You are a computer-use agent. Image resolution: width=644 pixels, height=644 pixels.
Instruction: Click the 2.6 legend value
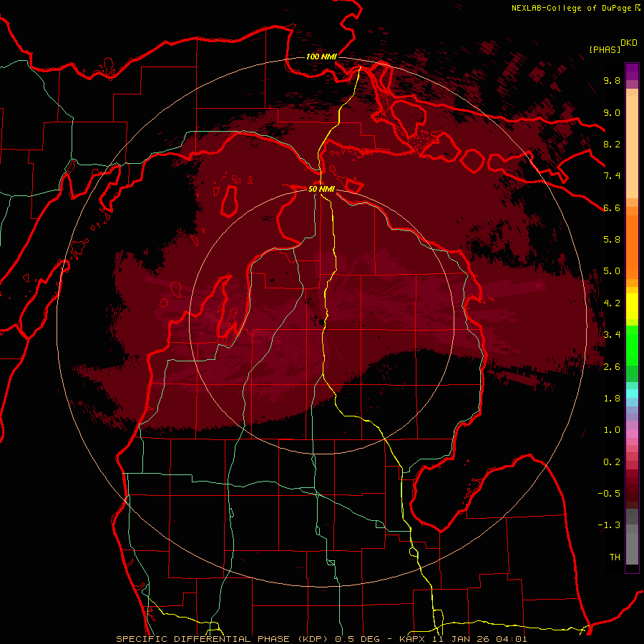[x=612, y=367]
